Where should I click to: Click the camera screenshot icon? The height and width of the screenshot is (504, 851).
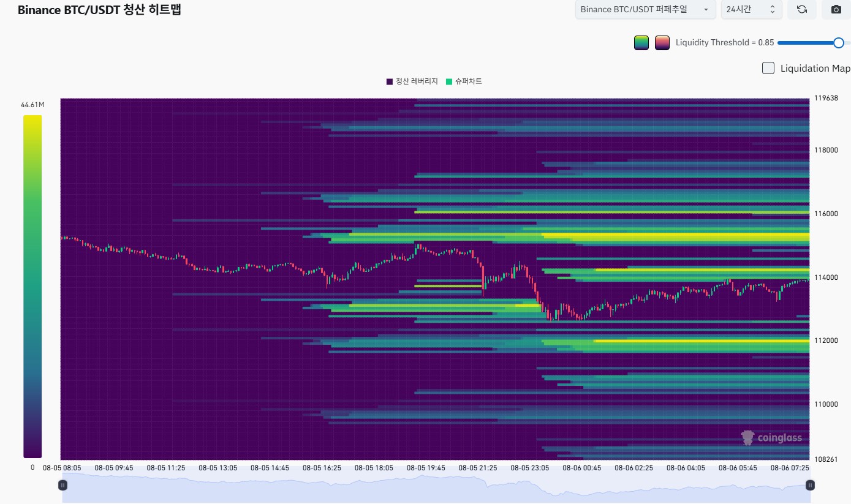tap(836, 9)
